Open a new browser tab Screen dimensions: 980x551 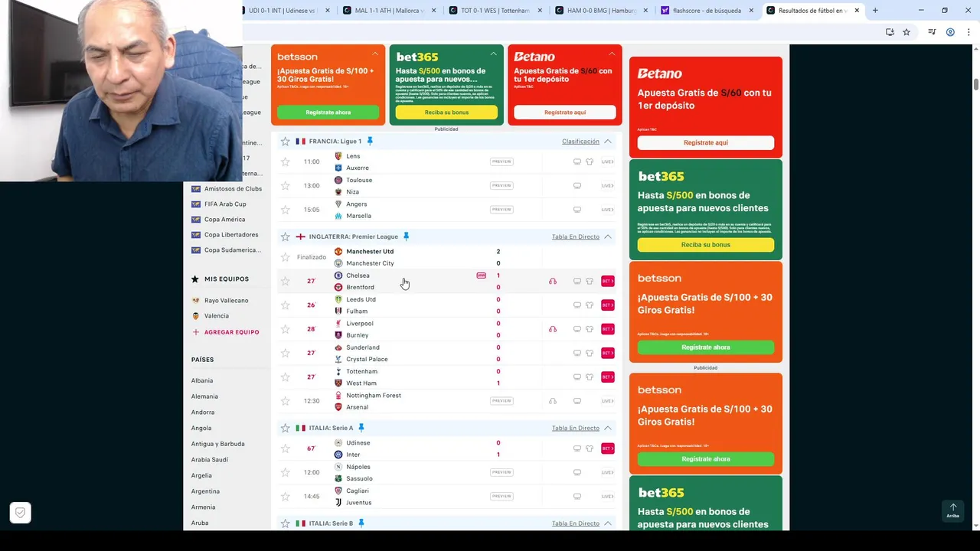pyautogui.click(x=875, y=11)
